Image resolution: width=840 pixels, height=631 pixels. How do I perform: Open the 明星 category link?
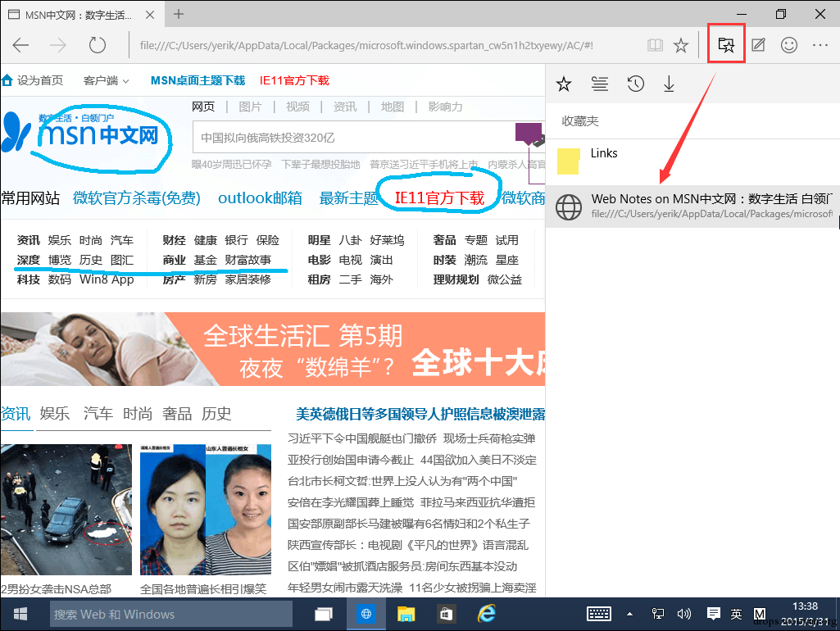320,240
